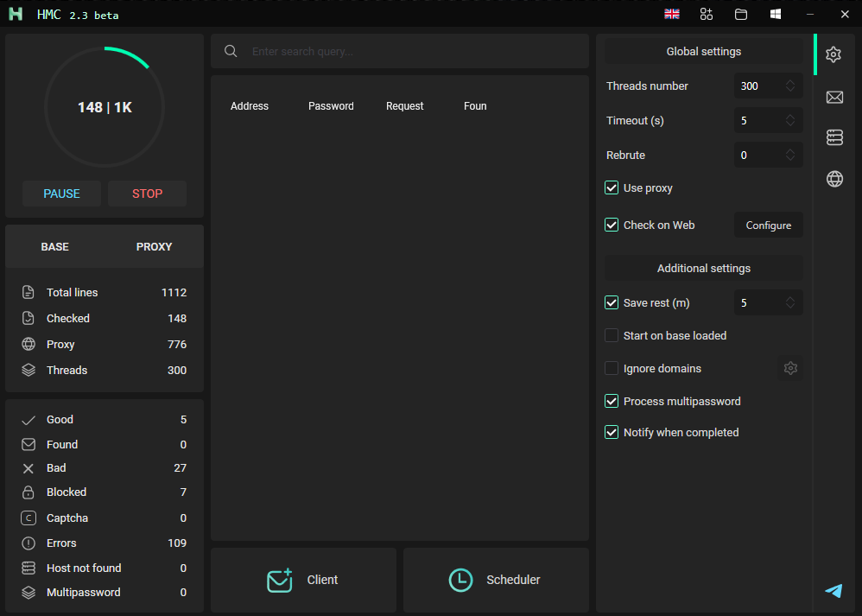Disable the Use proxy checkbox

click(x=612, y=187)
